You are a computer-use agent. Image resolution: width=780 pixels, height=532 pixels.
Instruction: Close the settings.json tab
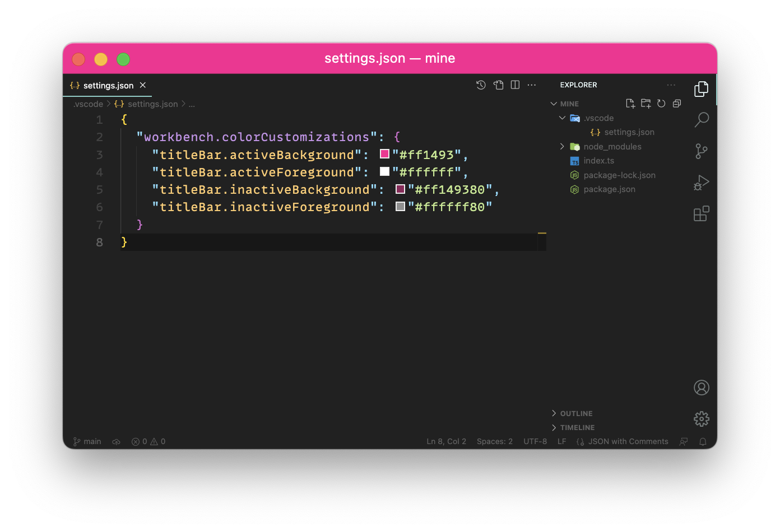coord(143,85)
